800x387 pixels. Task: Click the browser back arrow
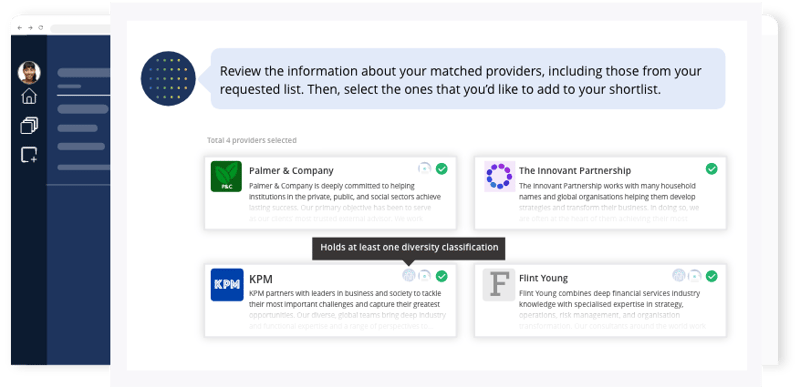[20, 28]
